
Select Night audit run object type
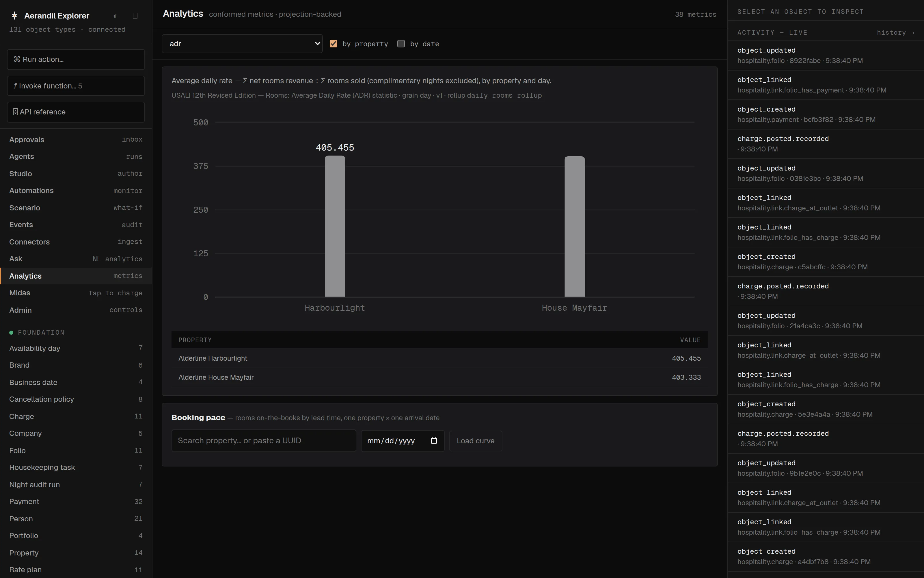coord(76,484)
